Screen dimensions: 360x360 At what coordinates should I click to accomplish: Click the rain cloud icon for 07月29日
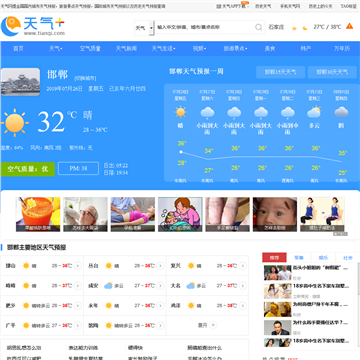pos(261,113)
